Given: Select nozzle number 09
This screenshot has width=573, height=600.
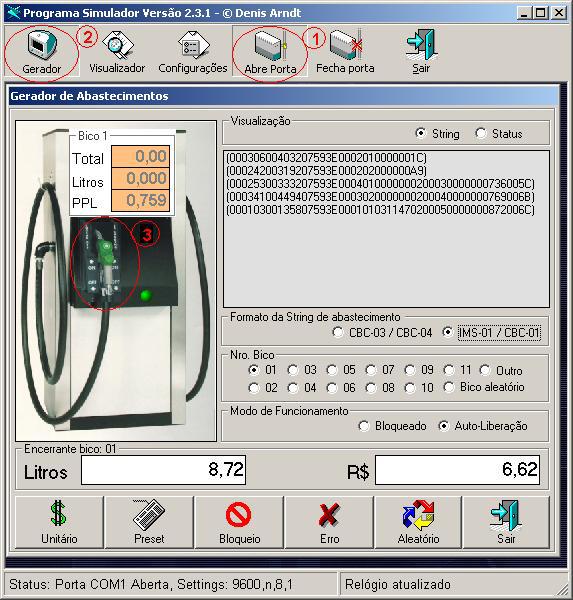Looking at the screenshot, I should pyautogui.click(x=419, y=370).
